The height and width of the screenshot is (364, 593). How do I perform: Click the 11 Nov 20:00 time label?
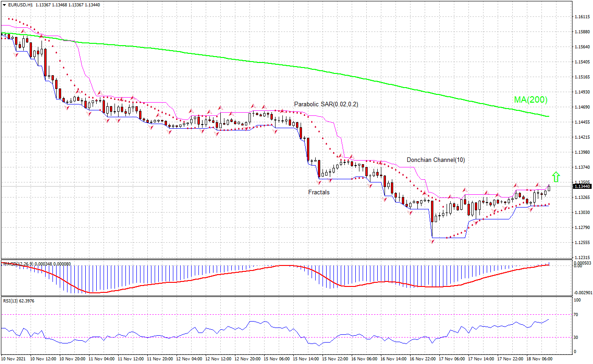159,359
